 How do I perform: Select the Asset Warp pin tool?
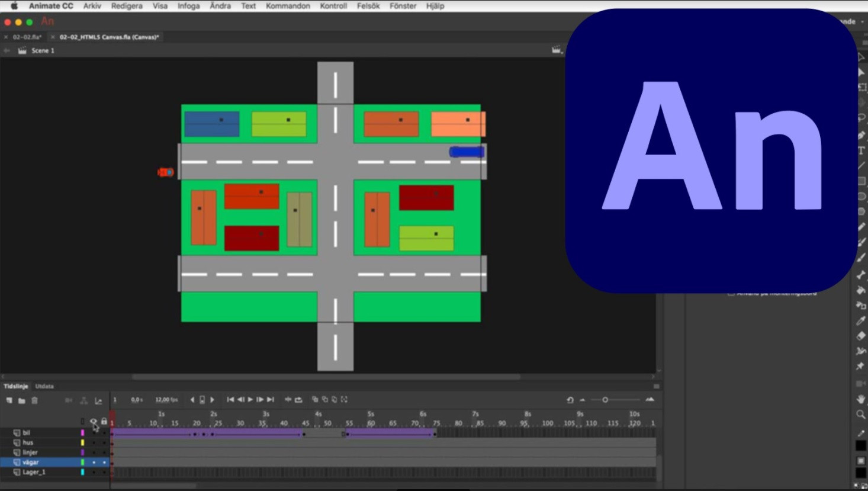click(x=861, y=367)
